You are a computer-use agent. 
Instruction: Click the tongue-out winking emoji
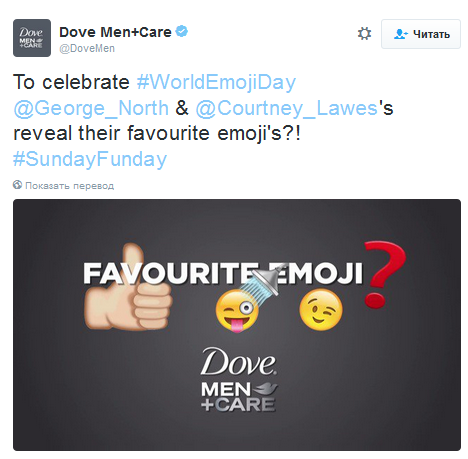pyautogui.click(x=237, y=311)
